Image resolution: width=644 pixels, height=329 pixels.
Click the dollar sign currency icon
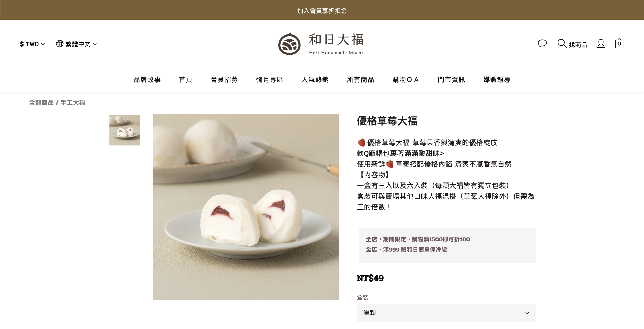[x=22, y=44]
